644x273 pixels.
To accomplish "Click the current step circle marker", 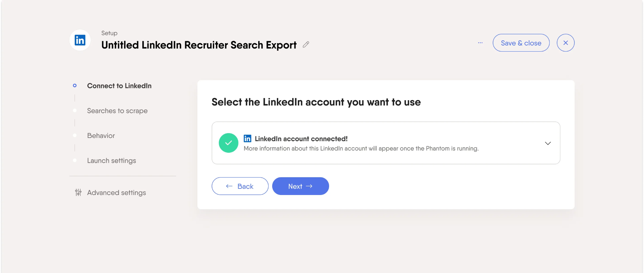I will tap(75, 86).
